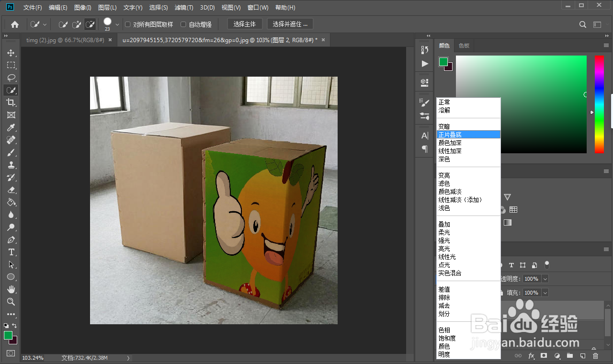Choose the new selection mode
The image size is (613, 364).
(63, 24)
